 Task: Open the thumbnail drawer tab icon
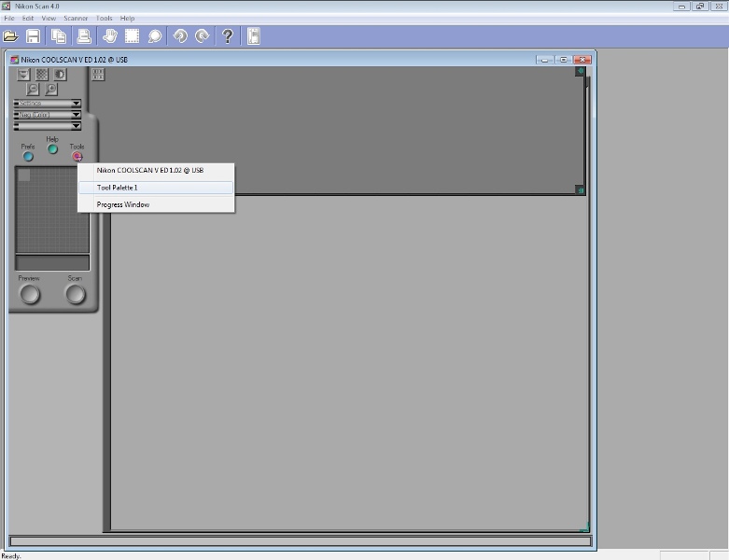[98, 74]
